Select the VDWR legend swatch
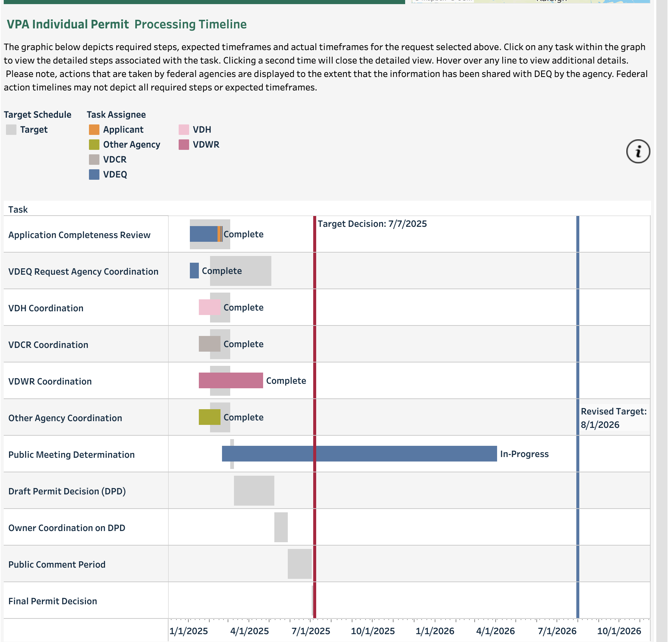 [184, 144]
